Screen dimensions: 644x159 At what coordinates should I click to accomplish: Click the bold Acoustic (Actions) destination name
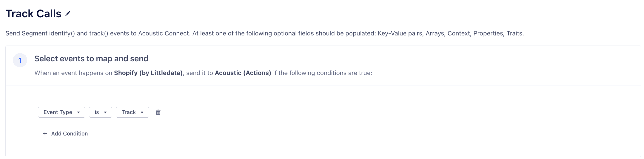pyautogui.click(x=243, y=73)
